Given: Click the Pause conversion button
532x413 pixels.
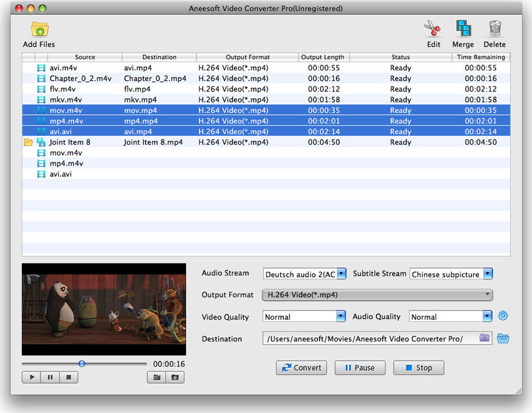Looking at the screenshot, I should click(360, 367).
